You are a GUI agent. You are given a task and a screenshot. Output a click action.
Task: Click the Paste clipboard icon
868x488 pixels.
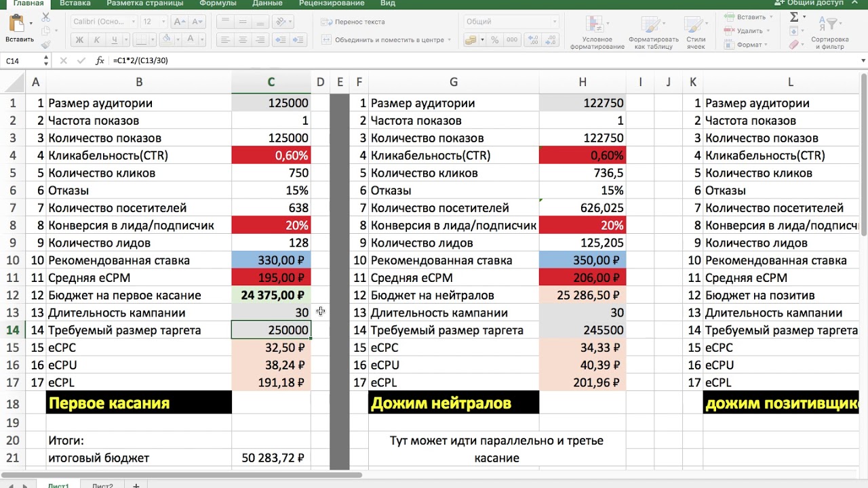click(x=17, y=23)
